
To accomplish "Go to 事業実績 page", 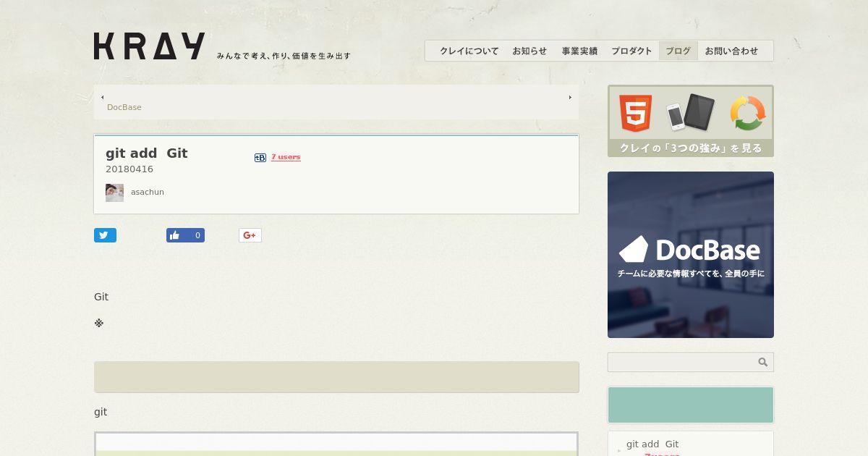I will pyautogui.click(x=579, y=51).
